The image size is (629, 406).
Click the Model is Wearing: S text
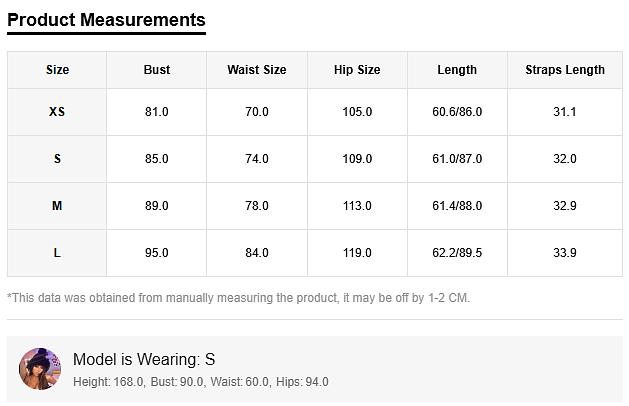click(x=144, y=359)
